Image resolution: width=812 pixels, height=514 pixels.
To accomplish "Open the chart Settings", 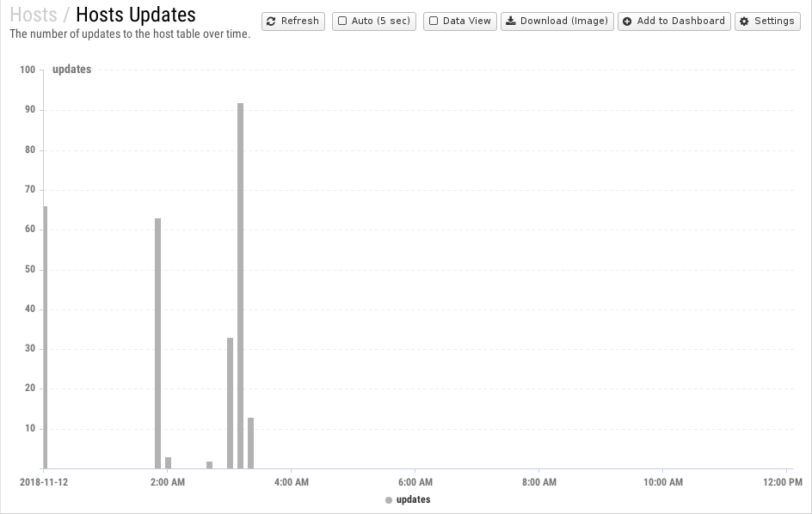I will click(x=767, y=21).
